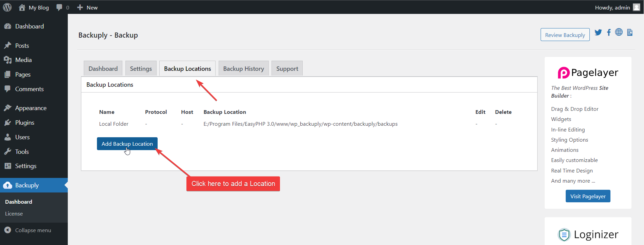Open the Backuply website globe icon
The height and width of the screenshot is (245, 644).
tap(619, 32)
